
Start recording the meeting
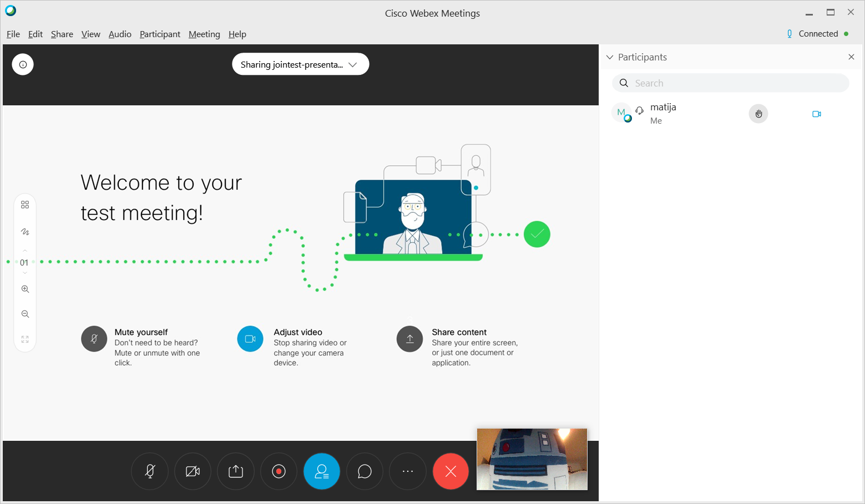279,471
